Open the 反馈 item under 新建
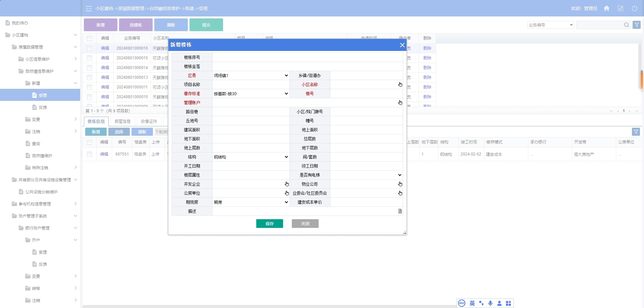 coord(43,107)
